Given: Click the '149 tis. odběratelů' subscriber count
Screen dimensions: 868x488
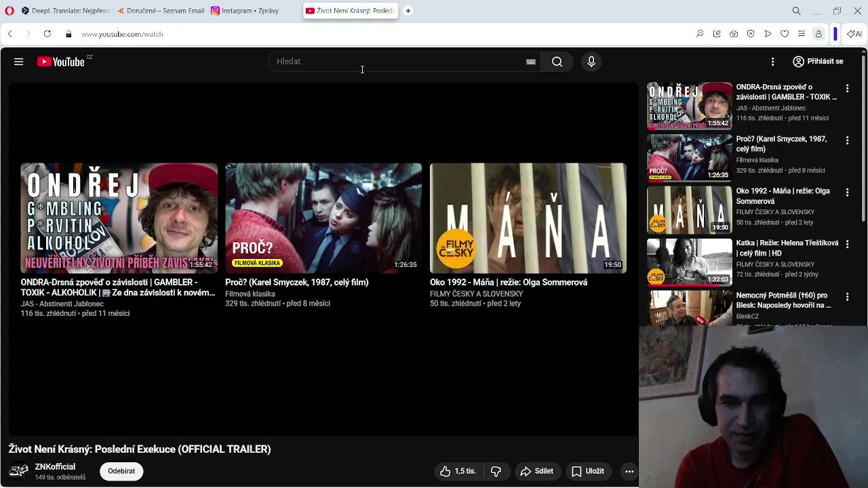Looking at the screenshot, I should (x=60, y=478).
